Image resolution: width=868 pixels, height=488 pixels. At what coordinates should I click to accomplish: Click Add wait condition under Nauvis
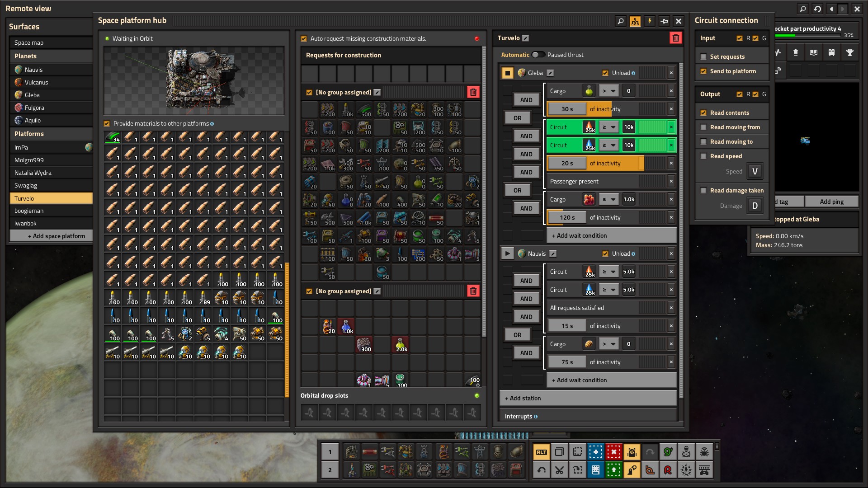point(611,380)
